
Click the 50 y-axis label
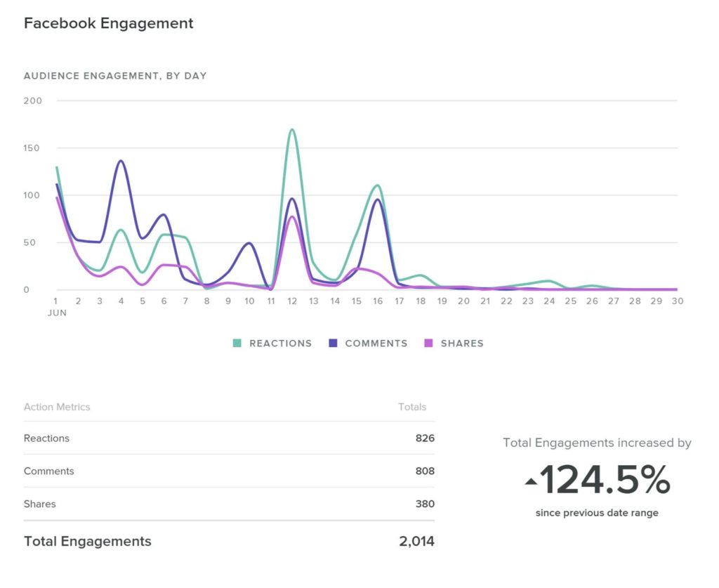[x=29, y=242]
